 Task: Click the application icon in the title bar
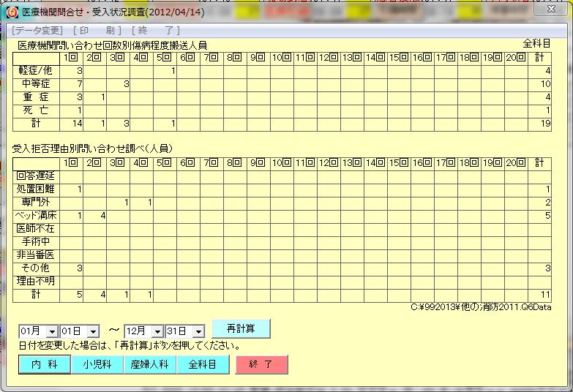12,12
